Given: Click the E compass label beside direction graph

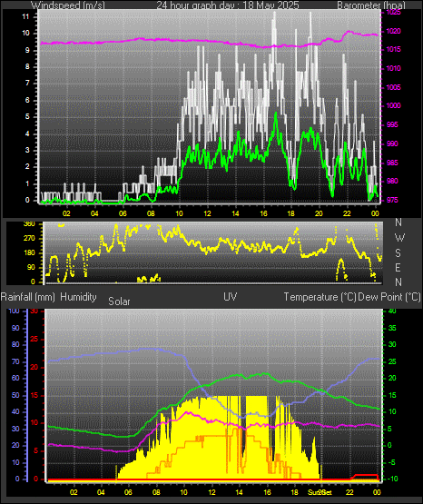Looking at the screenshot, I should (398, 267).
